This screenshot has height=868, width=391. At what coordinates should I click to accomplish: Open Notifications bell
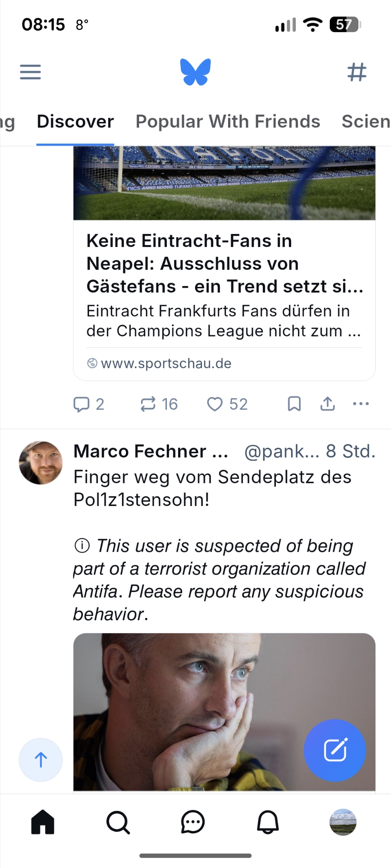268,822
